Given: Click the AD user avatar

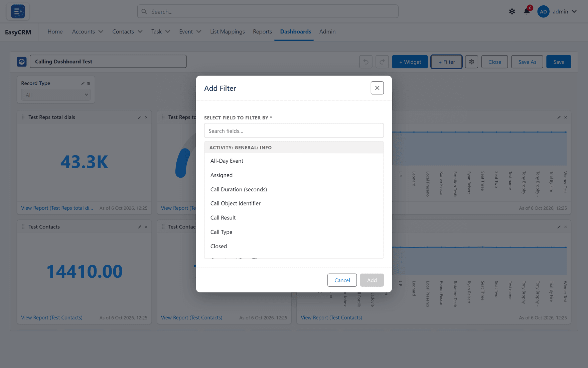Looking at the screenshot, I should point(543,11).
